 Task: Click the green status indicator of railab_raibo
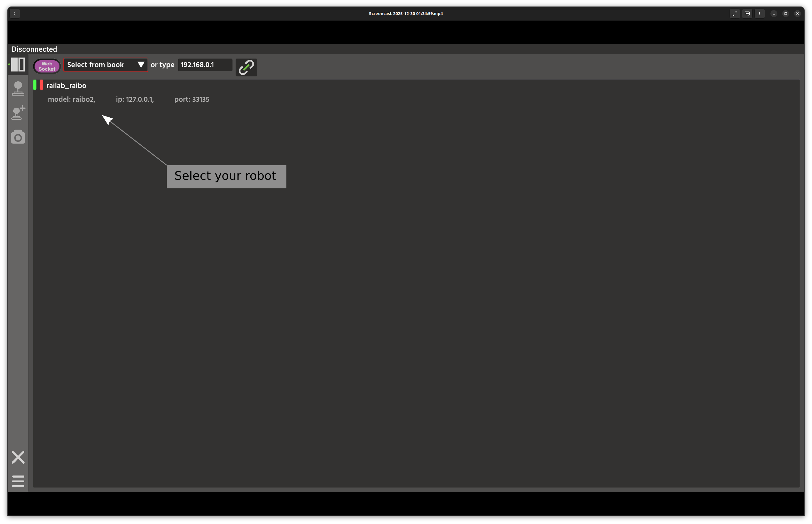(35, 85)
